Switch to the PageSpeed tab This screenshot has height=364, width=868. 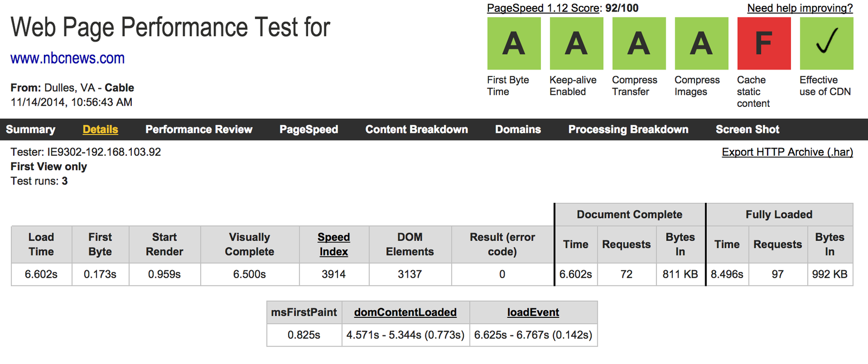[309, 129]
